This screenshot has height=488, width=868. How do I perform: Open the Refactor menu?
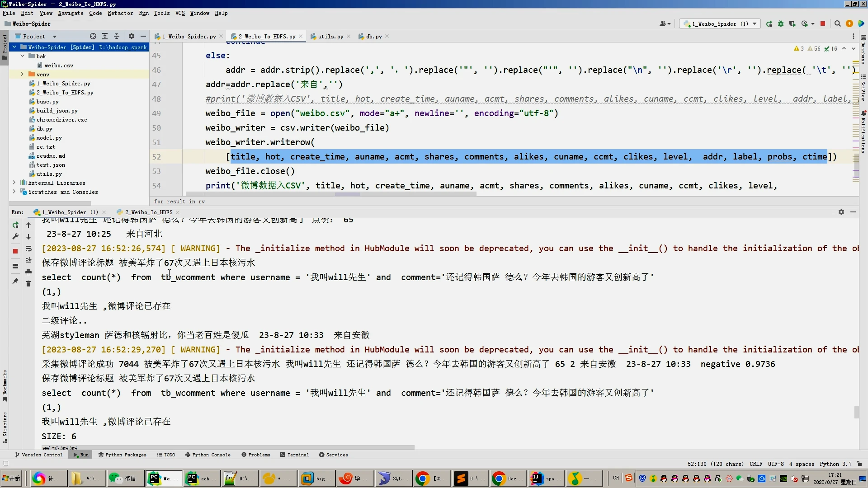120,13
